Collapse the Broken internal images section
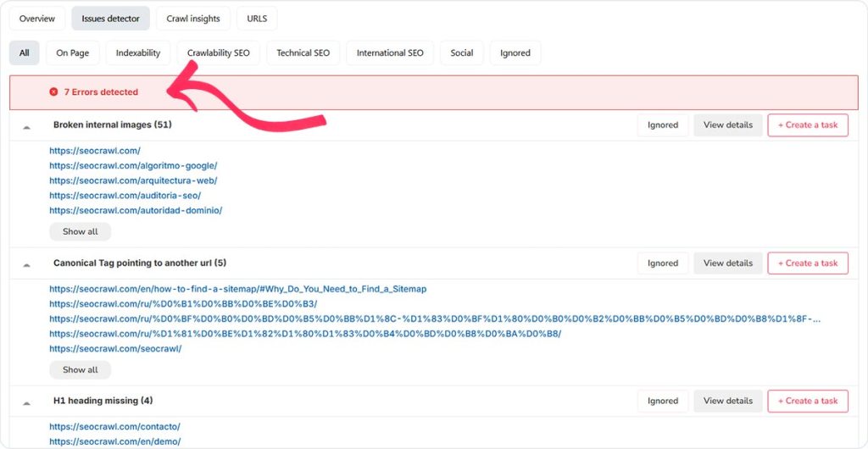Viewport: 868px width, 449px height. click(27, 126)
